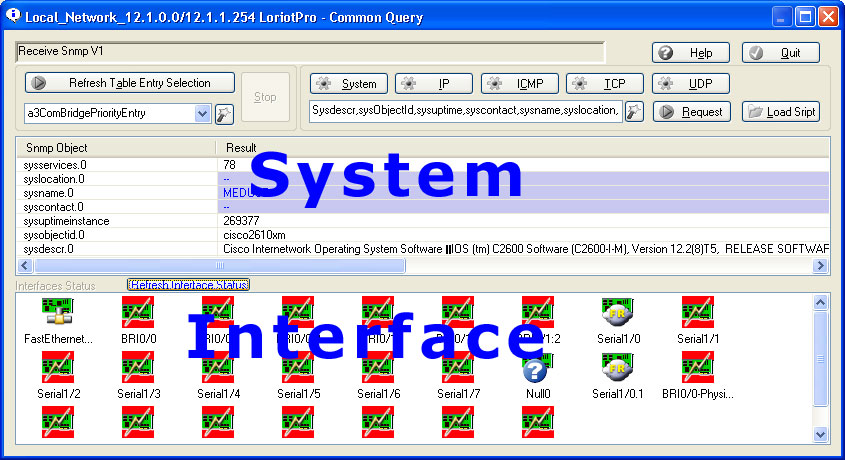Select the BRI0/0 interface icon
Image resolution: width=845 pixels, height=460 pixels.
click(138, 311)
